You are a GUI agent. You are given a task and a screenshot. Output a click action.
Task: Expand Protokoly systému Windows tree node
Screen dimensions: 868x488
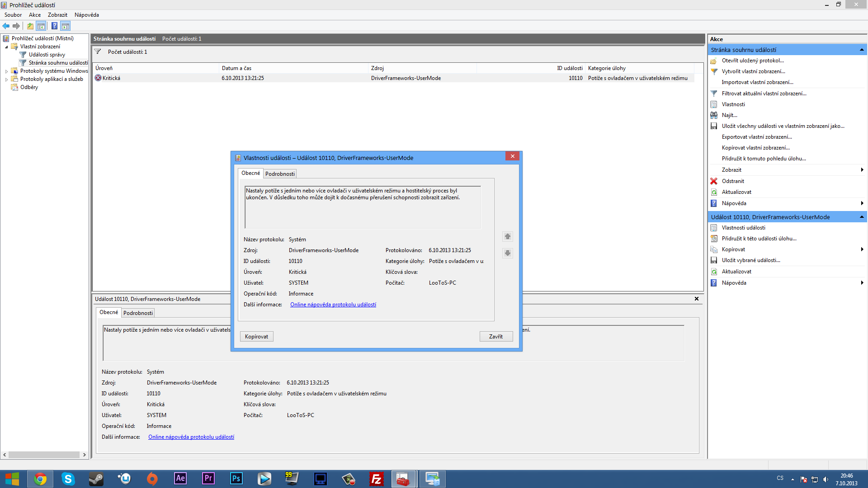point(6,71)
